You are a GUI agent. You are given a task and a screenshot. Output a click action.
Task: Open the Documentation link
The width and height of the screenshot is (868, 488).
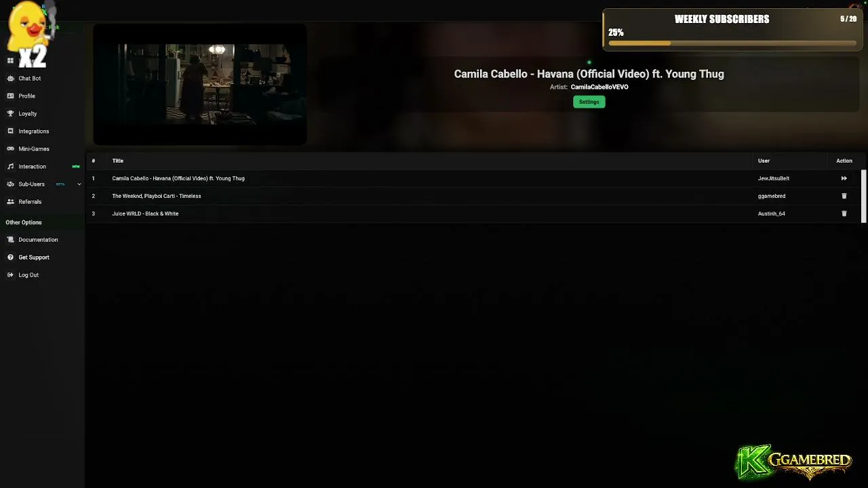point(38,240)
